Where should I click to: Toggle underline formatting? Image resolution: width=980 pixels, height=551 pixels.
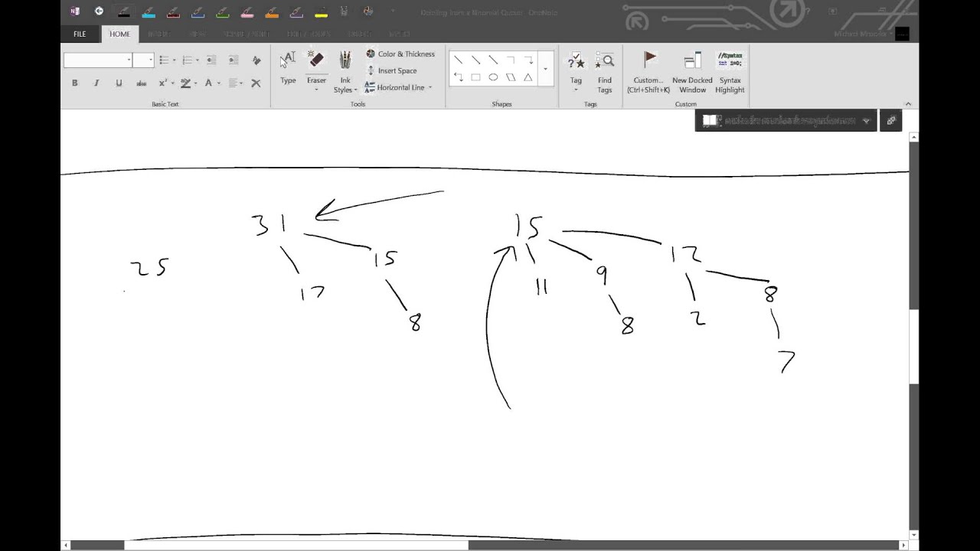pos(119,83)
